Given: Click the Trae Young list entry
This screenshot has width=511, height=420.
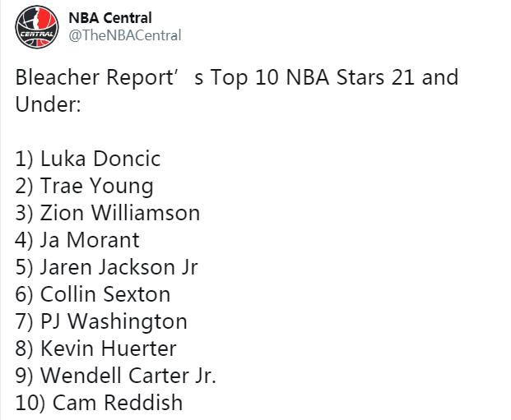Looking at the screenshot, I should (x=84, y=187).
